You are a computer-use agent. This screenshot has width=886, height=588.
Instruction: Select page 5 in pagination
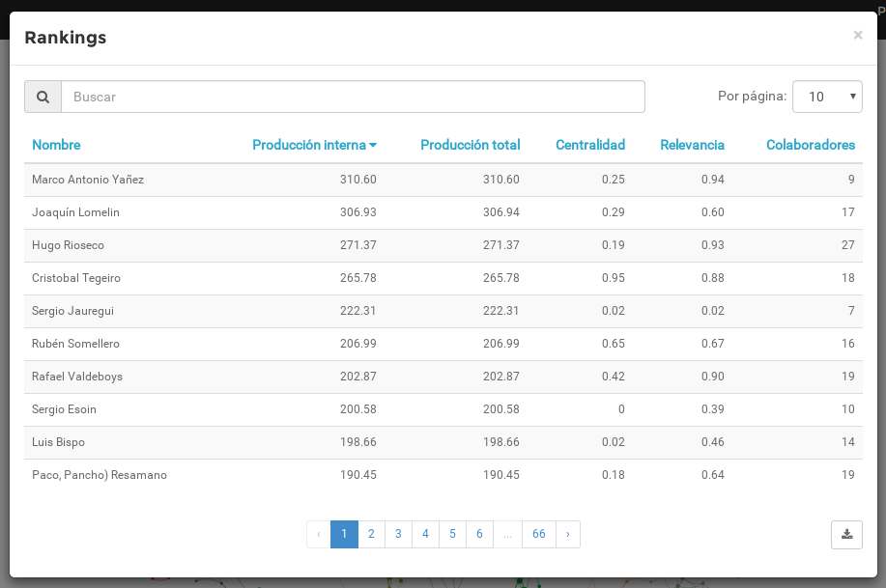tap(452, 534)
